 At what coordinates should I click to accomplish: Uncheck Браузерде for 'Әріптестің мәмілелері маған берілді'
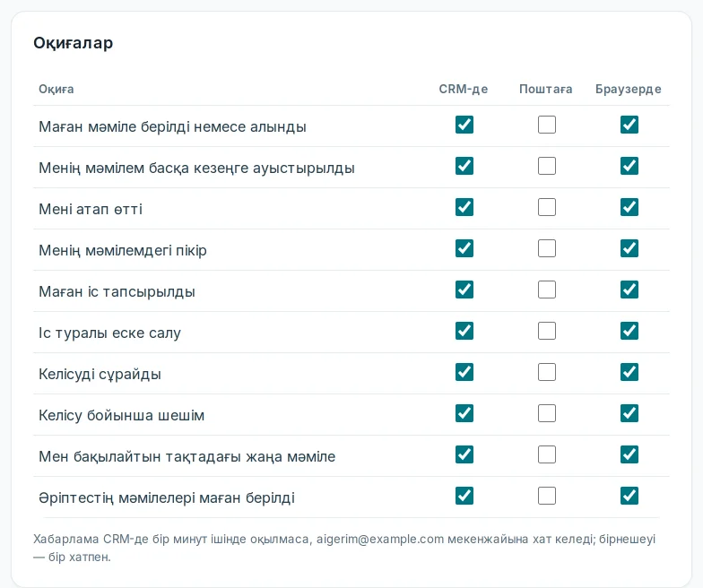tap(629, 496)
